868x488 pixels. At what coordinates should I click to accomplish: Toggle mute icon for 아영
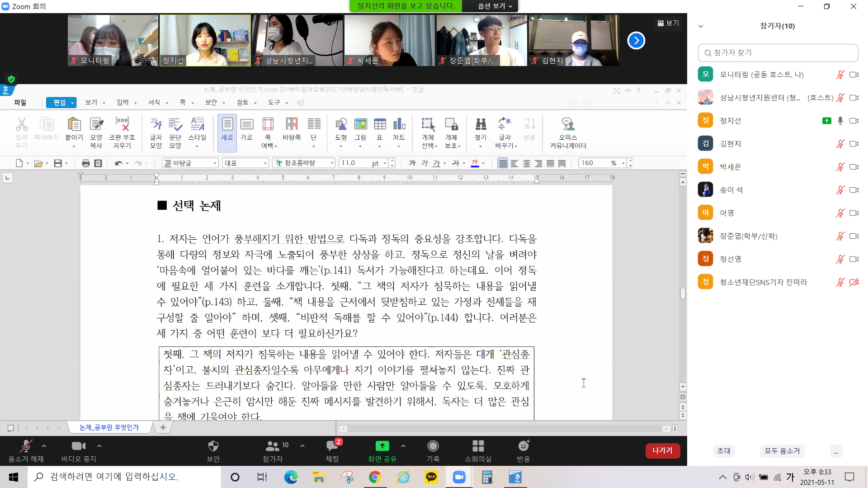840,213
